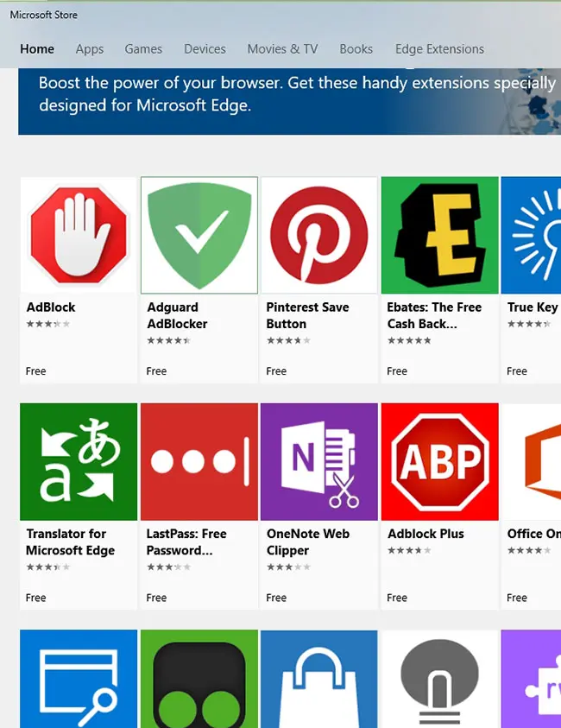
Task: Open the Translator for Microsoft Edge icon
Action: click(x=79, y=462)
